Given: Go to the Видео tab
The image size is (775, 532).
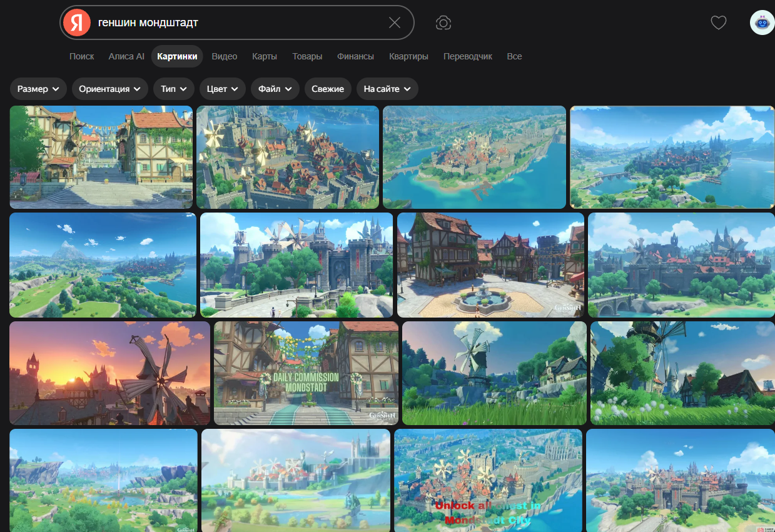Looking at the screenshot, I should [225, 56].
